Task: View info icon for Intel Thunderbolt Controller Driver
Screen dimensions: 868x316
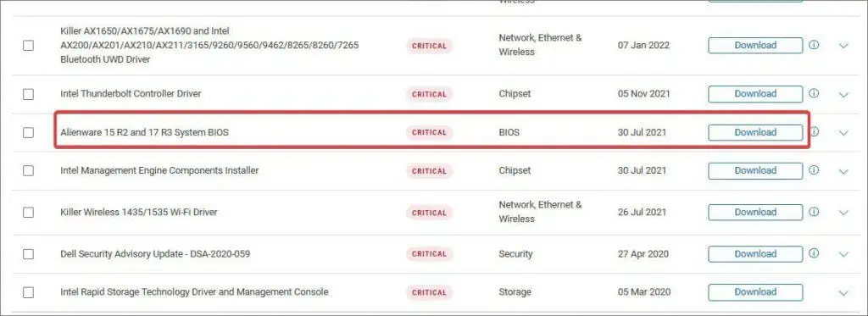Action: (x=814, y=93)
